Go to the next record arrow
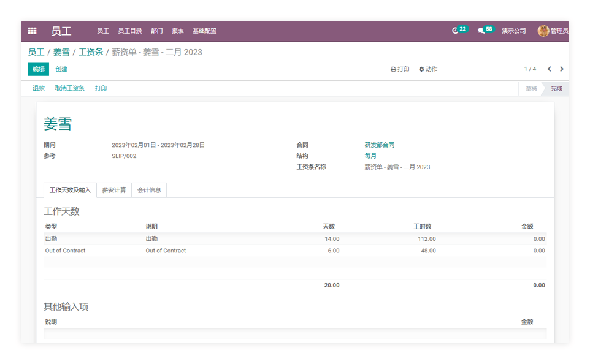This screenshot has width=590, height=364. (x=562, y=69)
